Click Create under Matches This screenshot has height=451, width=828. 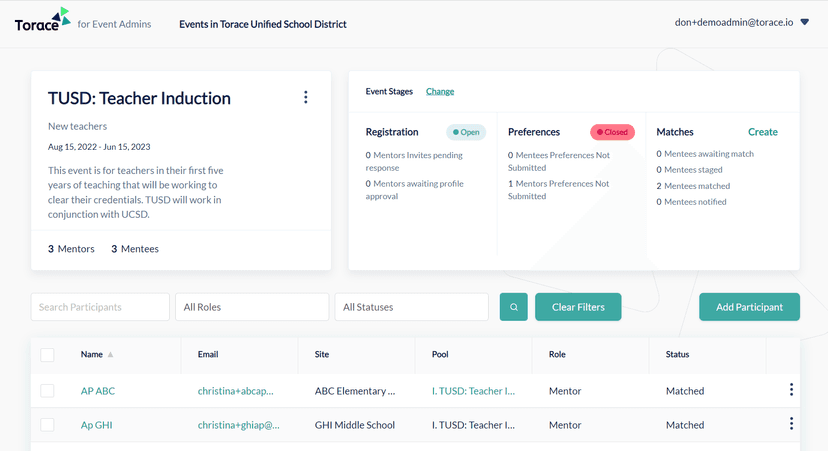(x=763, y=132)
